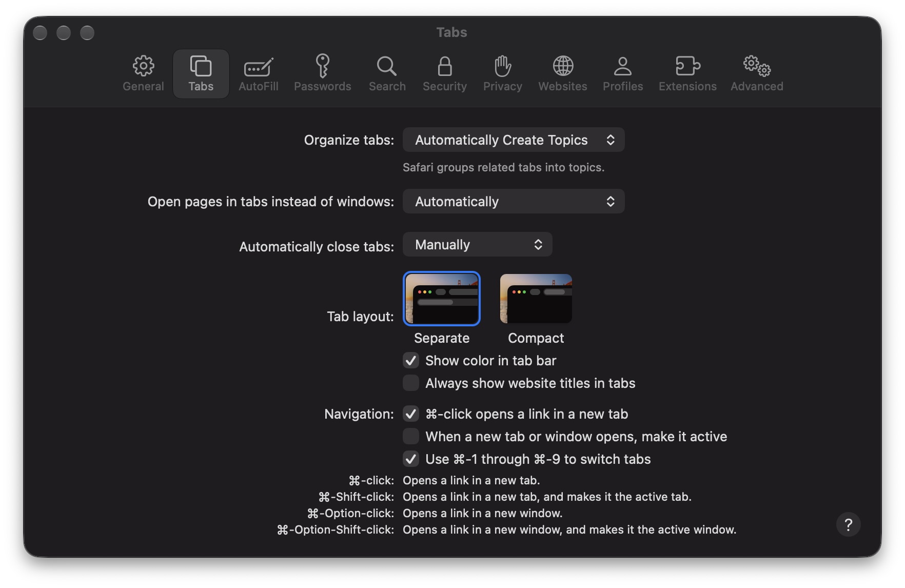Viewport: 905px width, 588px height.
Task: Click the 'Navigation:' label
Action: point(359,414)
